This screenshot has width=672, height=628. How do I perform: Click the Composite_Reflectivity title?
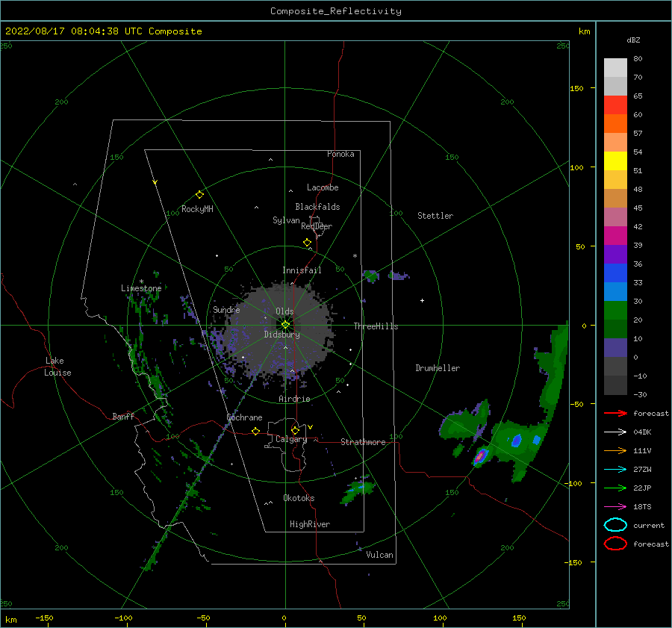pyautogui.click(x=336, y=11)
